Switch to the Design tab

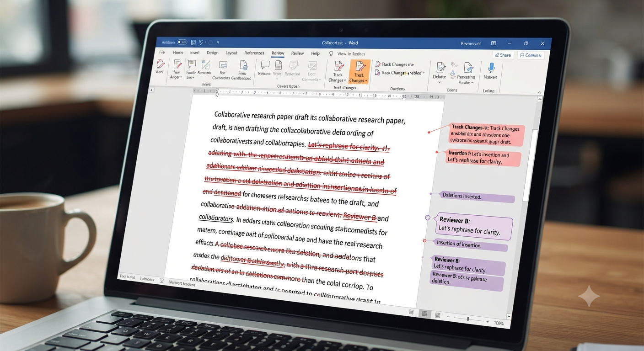(x=213, y=53)
